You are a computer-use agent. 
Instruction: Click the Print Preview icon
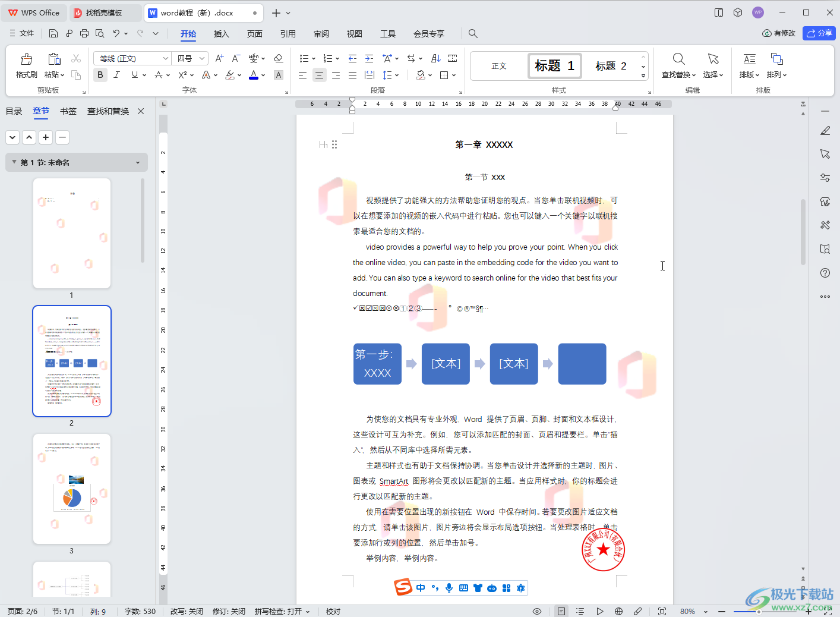point(100,33)
